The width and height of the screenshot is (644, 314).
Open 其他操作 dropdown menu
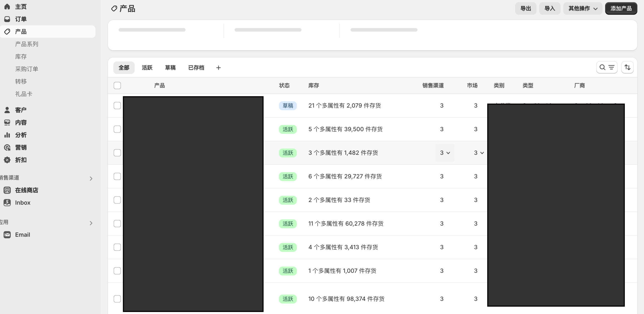[x=582, y=9]
